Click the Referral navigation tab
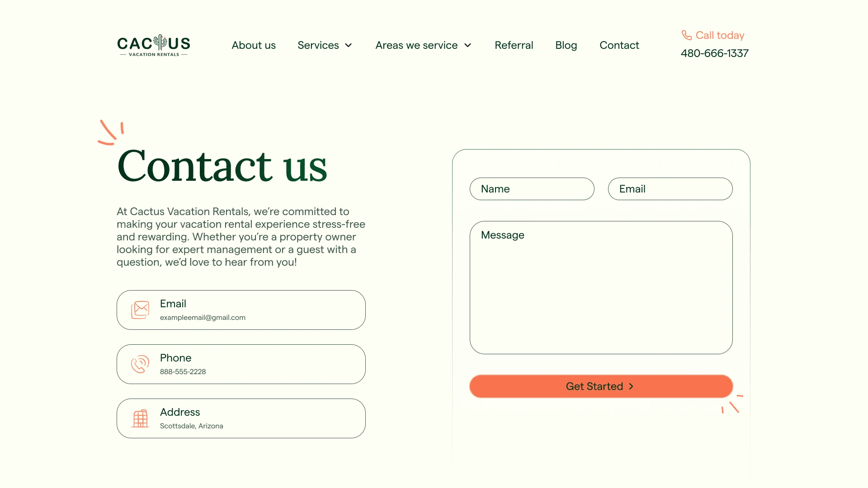Image resolution: width=868 pixels, height=488 pixels. tap(514, 45)
